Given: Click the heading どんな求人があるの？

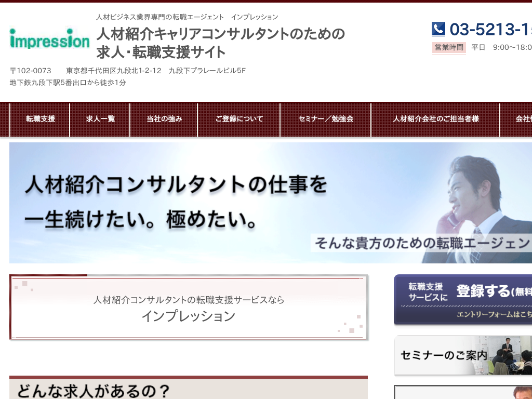Looking at the screenshot, I should click(x=94, y=391).
